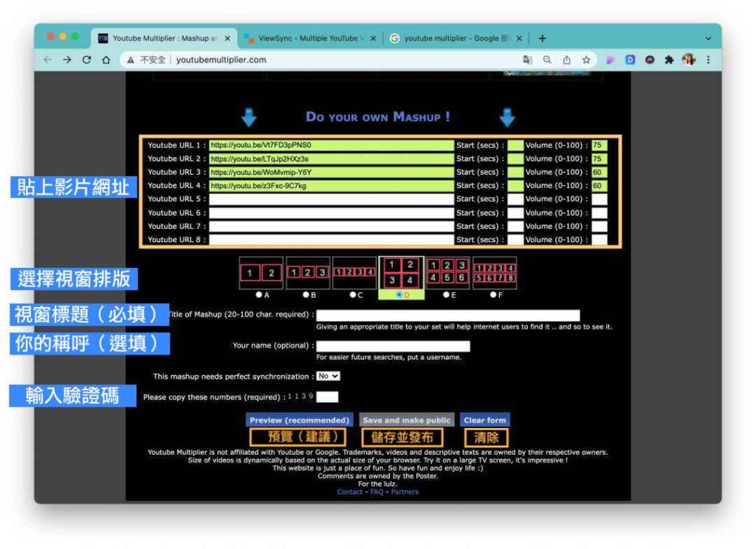Open the Partners link in footer

coord(405,492)
